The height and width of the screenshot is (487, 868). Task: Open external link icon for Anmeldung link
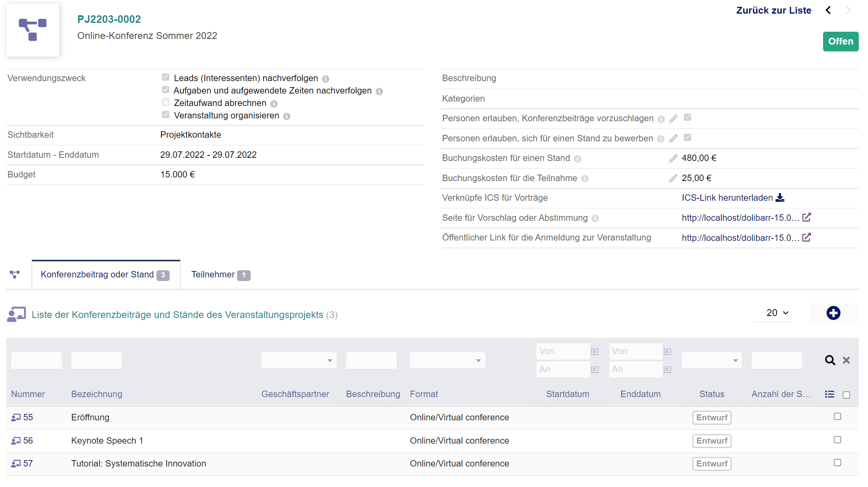pos(807,237)
